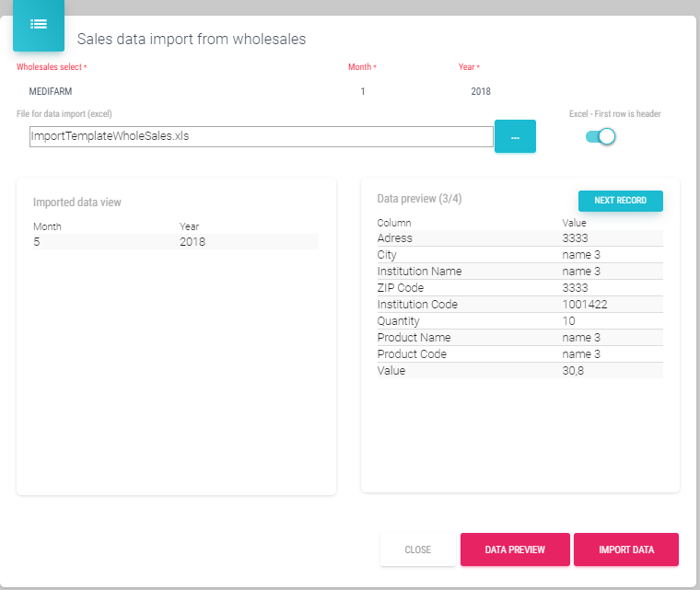Click the Next Record button
The image size is (700, 590).
coord(620,201)
